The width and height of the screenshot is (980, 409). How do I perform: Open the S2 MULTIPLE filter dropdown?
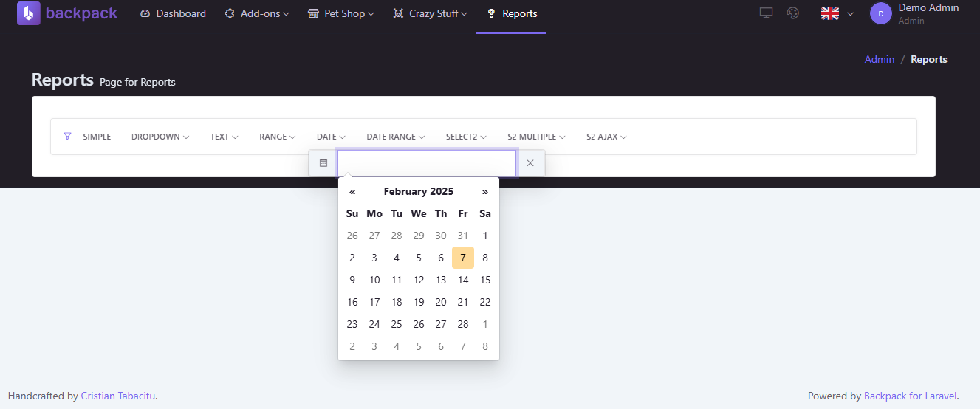pos(536,137)
